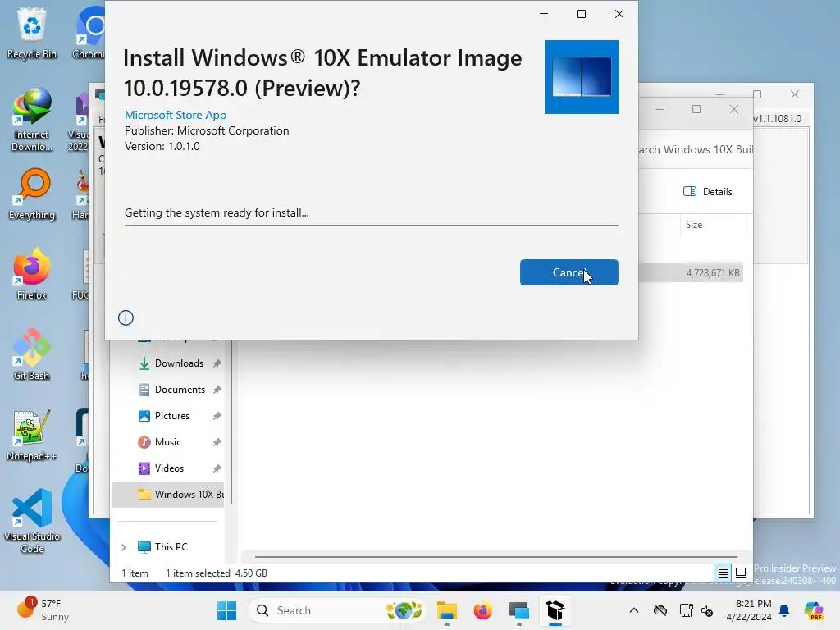Launch Visual Studio Code desktop shortcut
This screenshot has width=840, height=630.
click(32, 521)
